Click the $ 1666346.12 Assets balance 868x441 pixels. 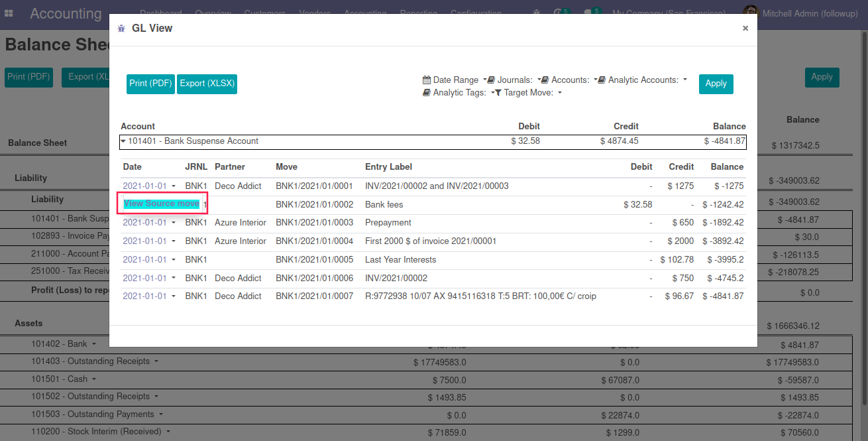(793, 326)
